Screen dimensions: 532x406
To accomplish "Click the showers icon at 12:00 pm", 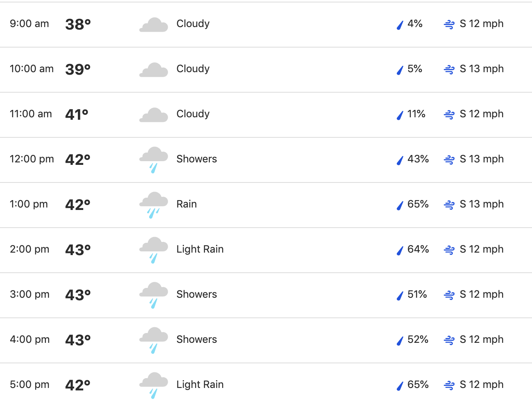I will [154, 160].
